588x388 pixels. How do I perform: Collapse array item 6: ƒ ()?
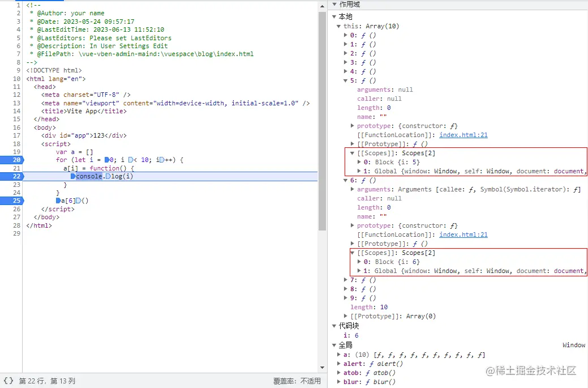(346, 180)
